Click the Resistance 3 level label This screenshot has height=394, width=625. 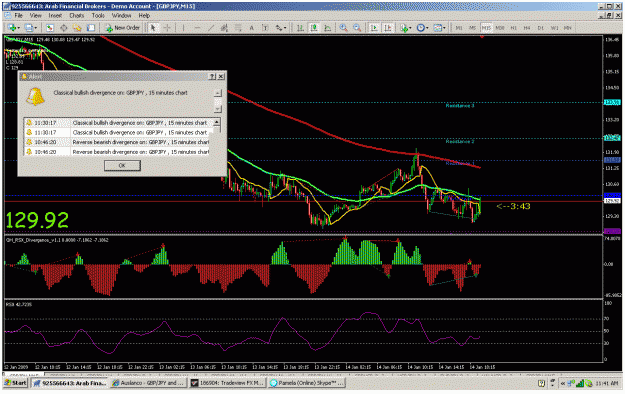[460, 106]
